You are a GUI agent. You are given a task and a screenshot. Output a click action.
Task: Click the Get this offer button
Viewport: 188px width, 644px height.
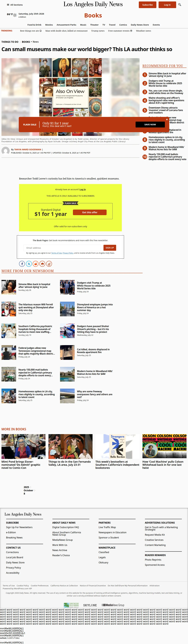click(x=90, y=212)
